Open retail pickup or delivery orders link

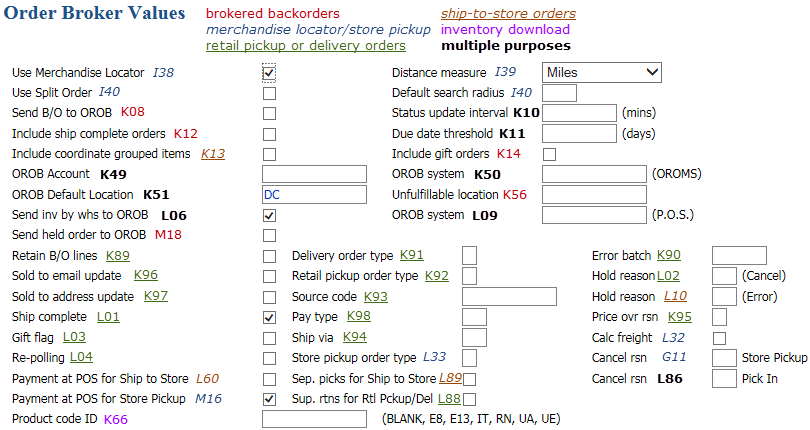point(306,46)
